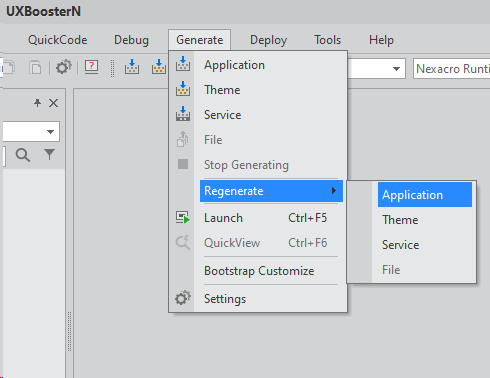
Task: Select the disabled File entry in Generate menu
Action: pos(258,140)
